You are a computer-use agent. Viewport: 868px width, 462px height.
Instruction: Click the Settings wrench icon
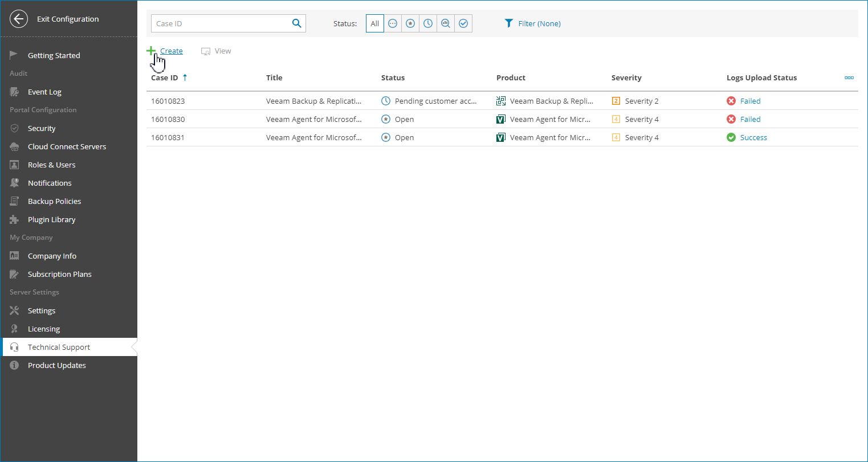point(15,310)
